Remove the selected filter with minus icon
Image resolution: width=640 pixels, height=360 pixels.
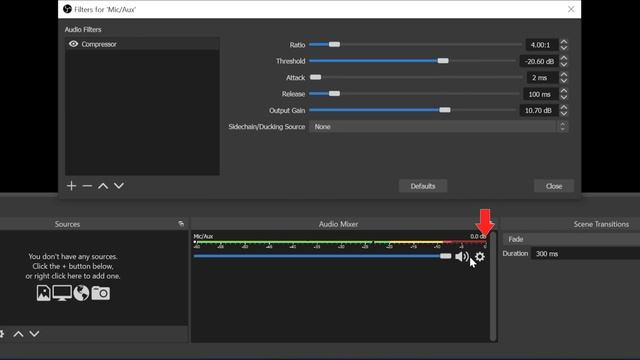87,186
